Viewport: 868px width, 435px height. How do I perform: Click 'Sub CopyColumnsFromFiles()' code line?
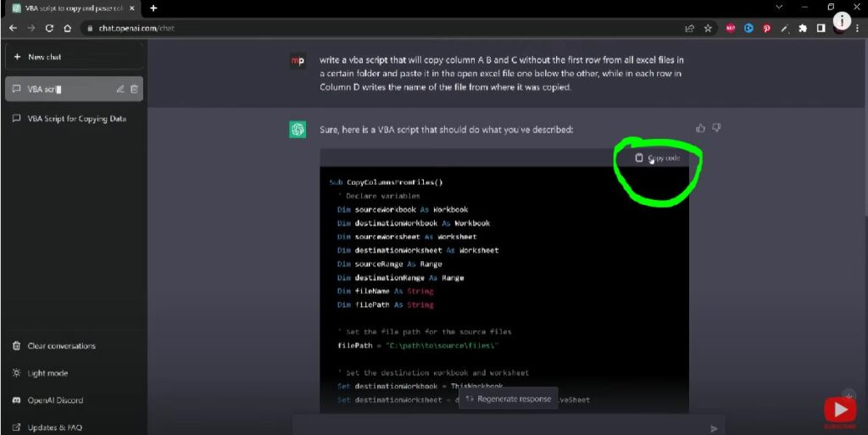(386, 182)
